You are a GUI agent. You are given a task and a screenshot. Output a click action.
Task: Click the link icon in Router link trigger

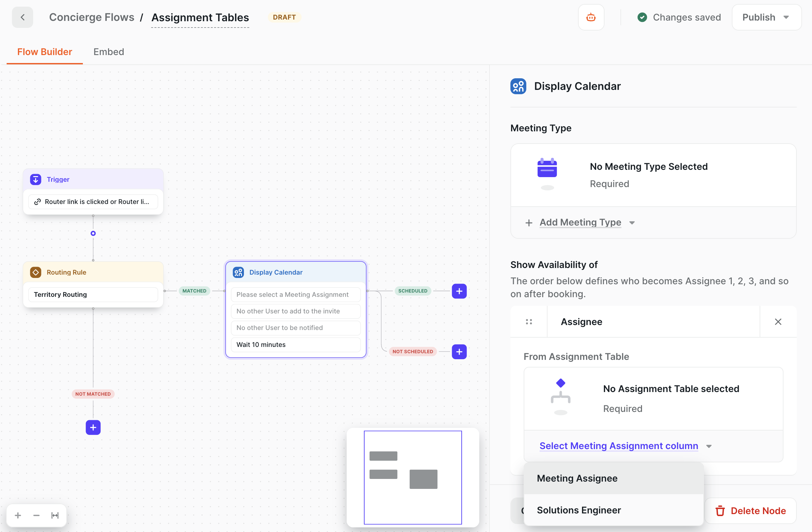(37, 202)
